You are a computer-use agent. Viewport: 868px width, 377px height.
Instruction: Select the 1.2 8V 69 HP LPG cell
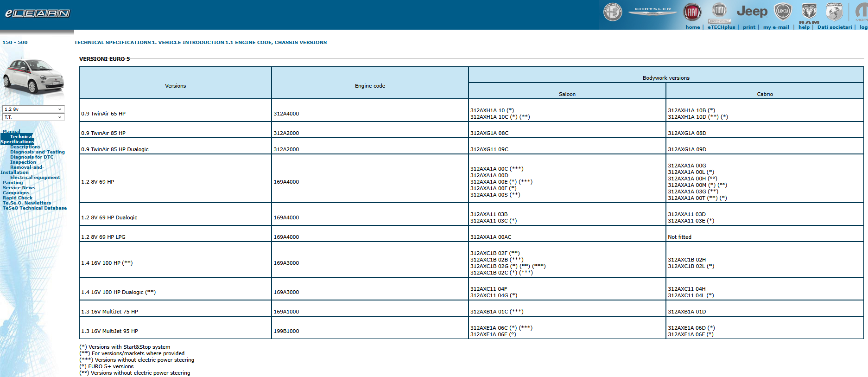[x=176, y=234]
